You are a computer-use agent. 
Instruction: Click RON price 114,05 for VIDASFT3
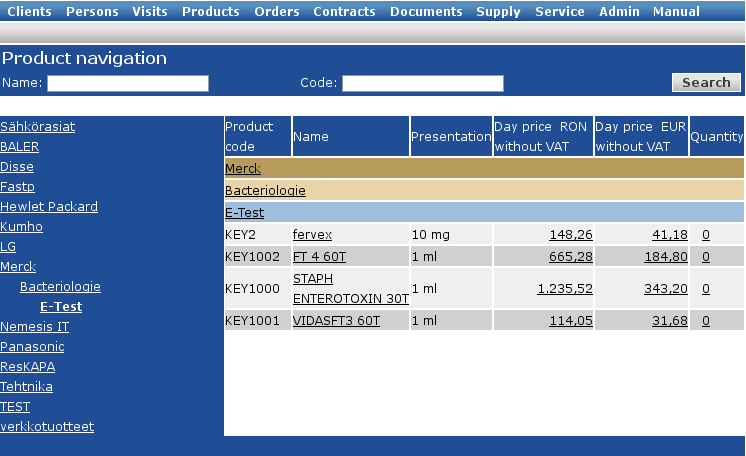pyautogui.click(x=571, y=320)
